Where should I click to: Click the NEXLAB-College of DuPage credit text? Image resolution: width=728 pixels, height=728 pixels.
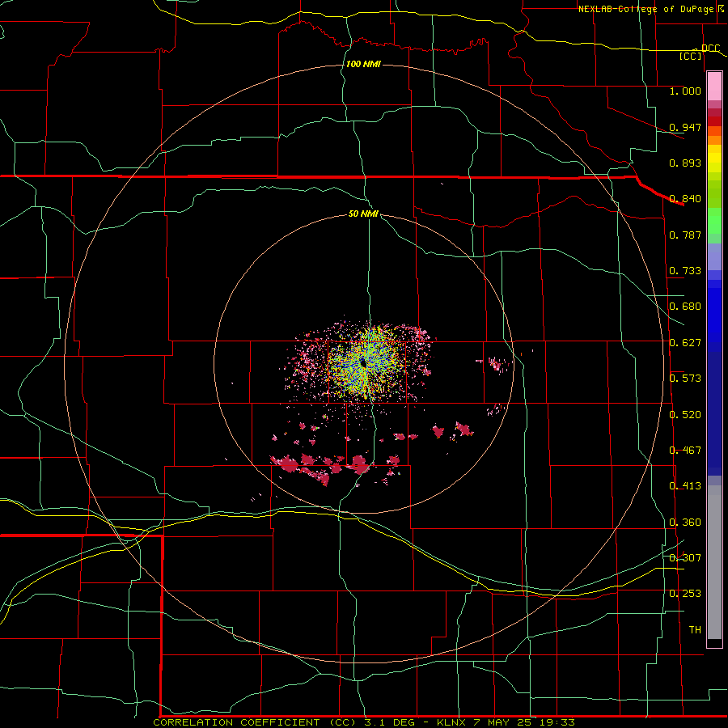coord(646,9)
